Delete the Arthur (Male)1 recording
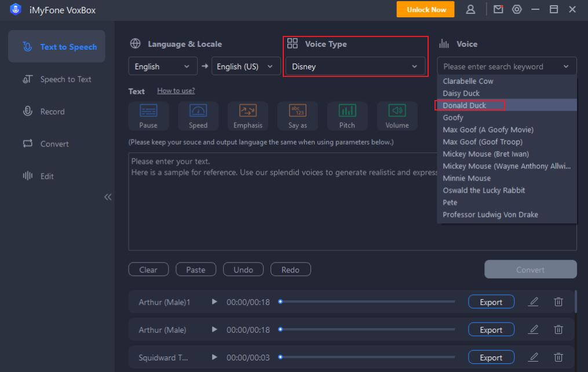 (558, 301)
